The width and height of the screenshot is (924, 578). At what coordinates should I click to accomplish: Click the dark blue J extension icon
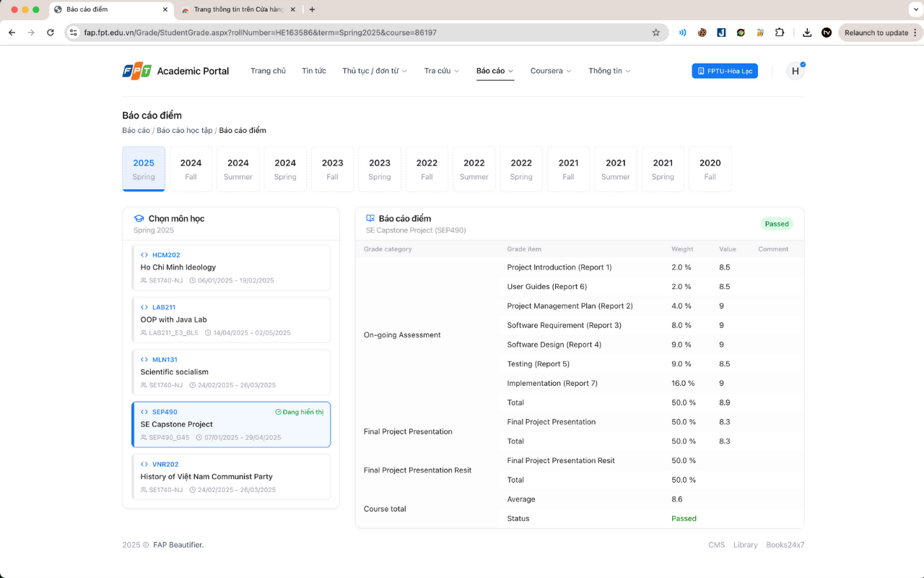721,33
